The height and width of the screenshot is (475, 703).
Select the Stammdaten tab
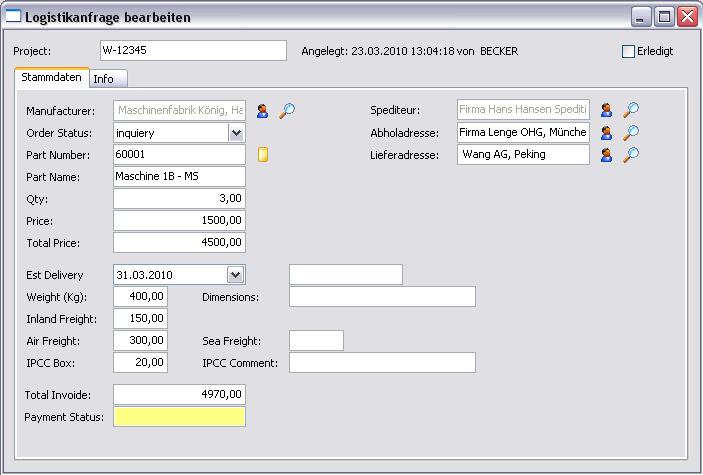(53, 78)
